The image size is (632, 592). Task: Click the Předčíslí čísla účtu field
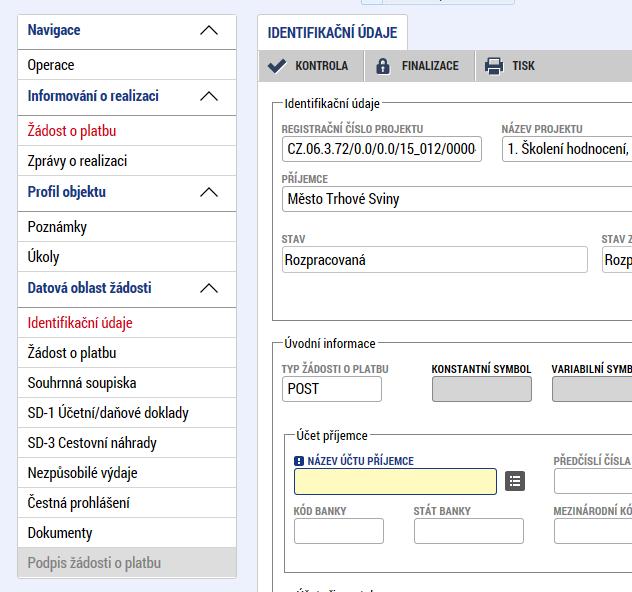[592, 481]
